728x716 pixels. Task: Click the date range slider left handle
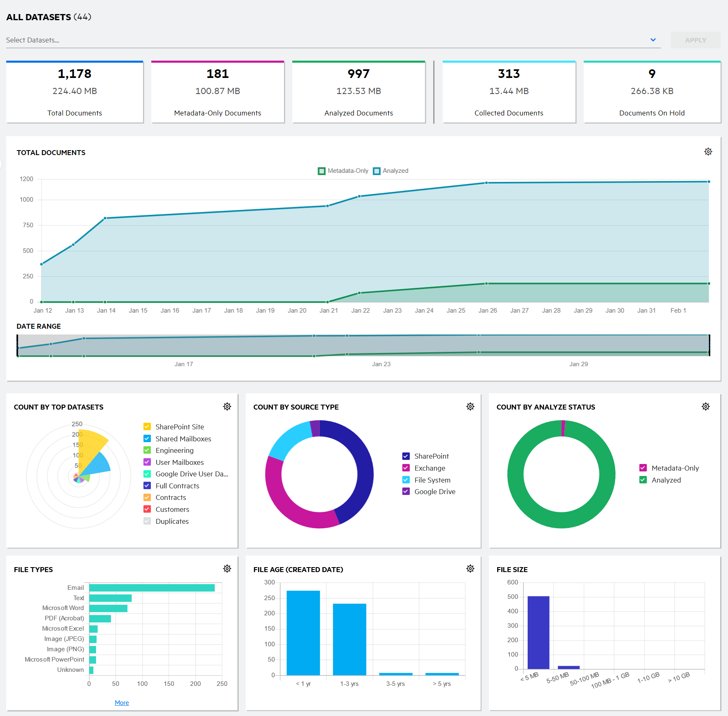click(x=17, y=345)
